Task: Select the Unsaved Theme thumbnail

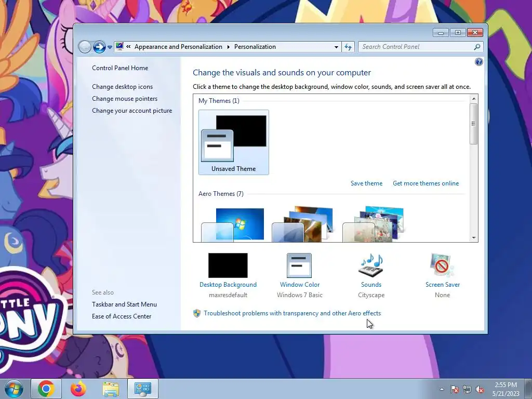Action: (x=233, y=142)
